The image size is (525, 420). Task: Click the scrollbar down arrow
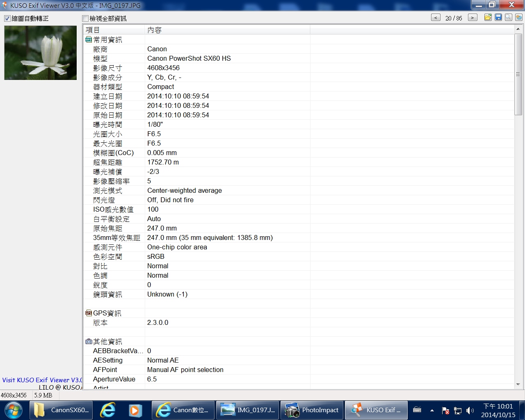tap(518, 385)
